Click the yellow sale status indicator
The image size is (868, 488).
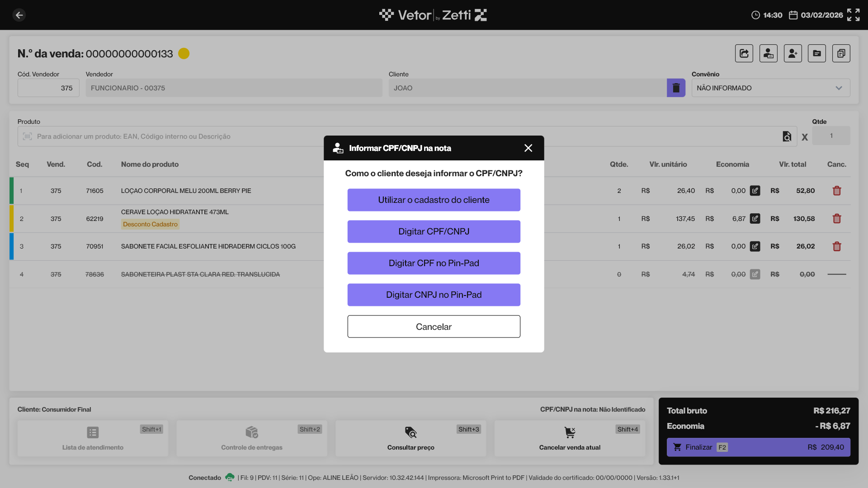184,53
